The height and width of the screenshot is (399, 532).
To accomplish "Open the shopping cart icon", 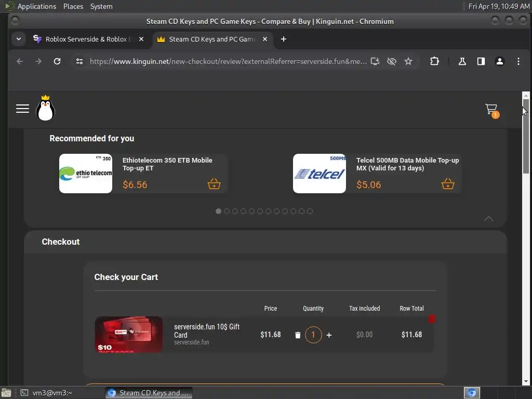I will click(x=491, y=110).
